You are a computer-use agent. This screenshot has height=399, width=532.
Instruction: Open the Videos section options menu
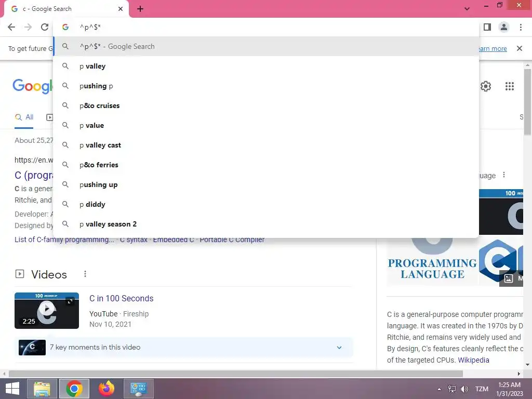[85, 274]
